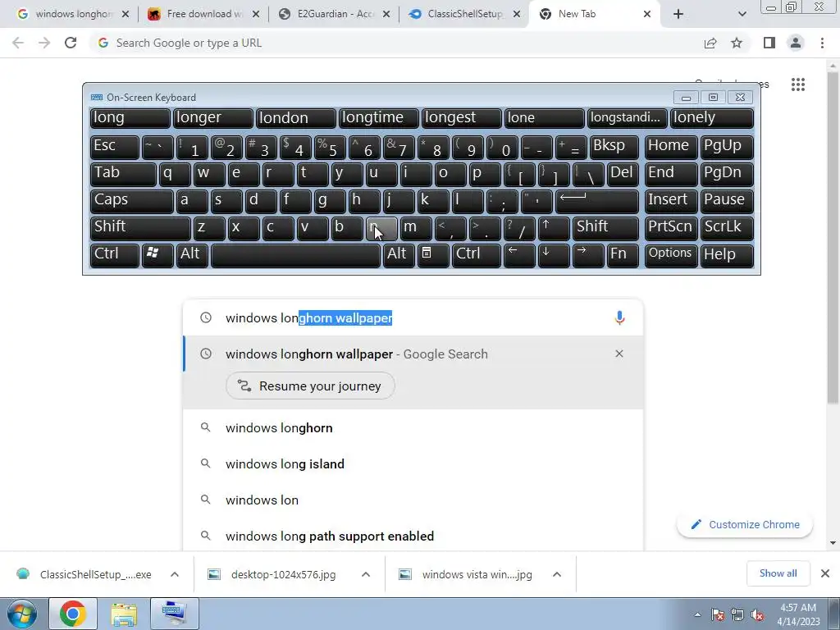Expand options for windows vista win jpg download
This screenshot has width=840, height=630.
(x=557, y=574)
